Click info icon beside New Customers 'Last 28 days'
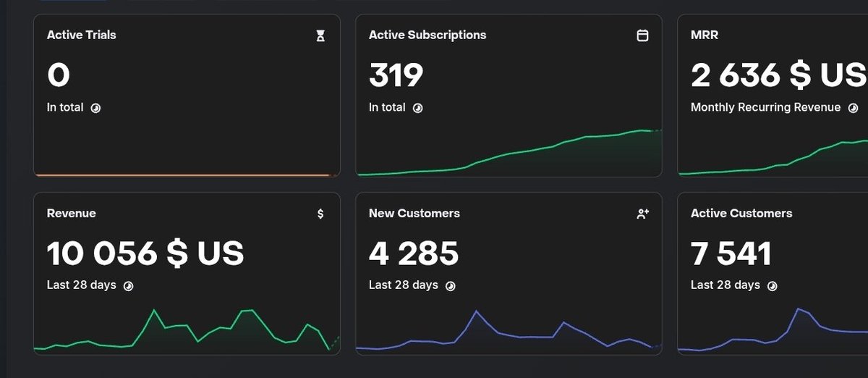Screen dimensions: 868x378 point(451,286)
